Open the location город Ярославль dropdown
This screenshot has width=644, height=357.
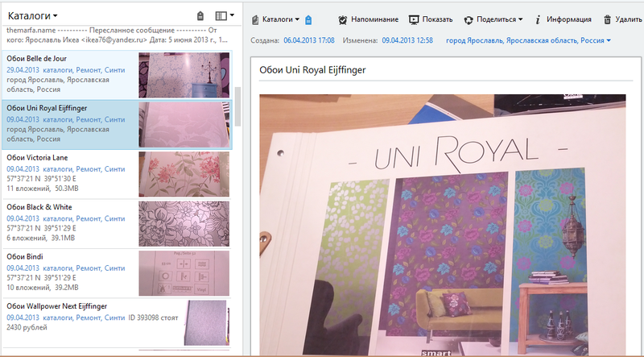pos(528,40)
